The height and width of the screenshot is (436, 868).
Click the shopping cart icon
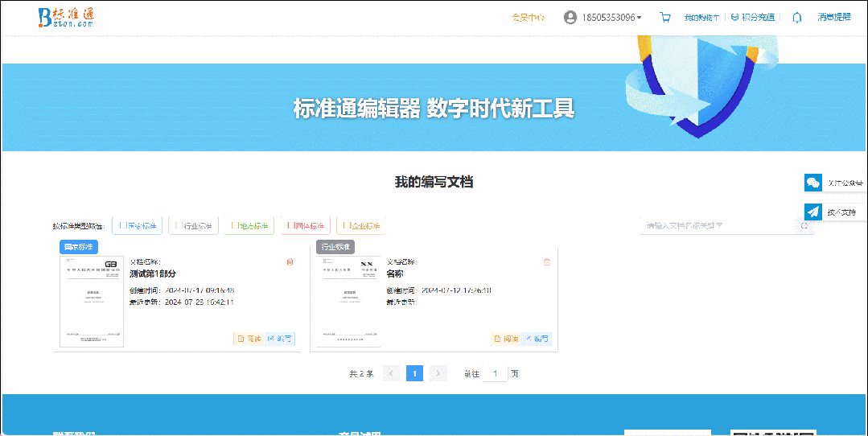[665, 17]
